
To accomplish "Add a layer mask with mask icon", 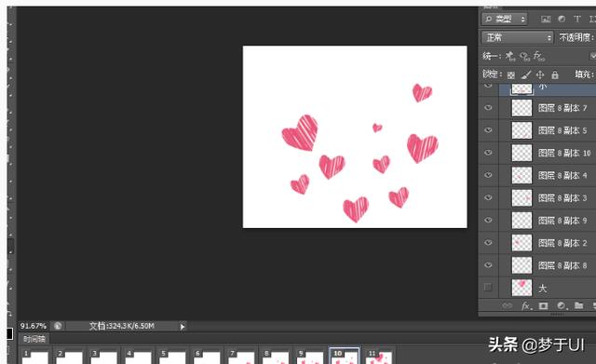I will coord(544,306).
